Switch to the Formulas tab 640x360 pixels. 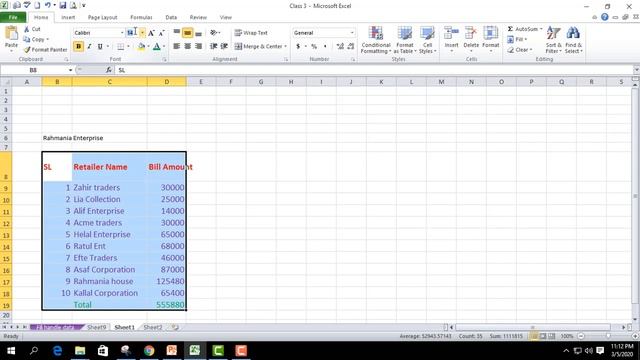(141, 18)
